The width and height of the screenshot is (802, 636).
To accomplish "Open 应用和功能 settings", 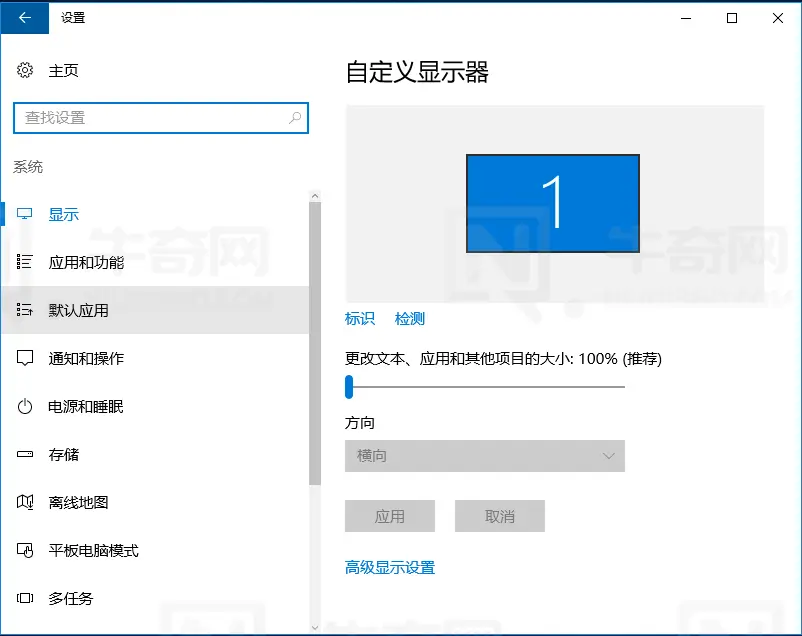I will 155,262.
